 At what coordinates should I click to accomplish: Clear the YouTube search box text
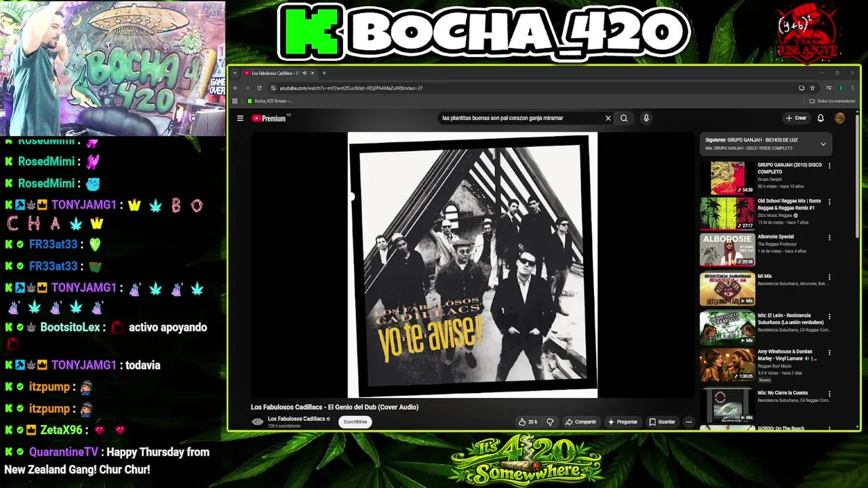608,118
